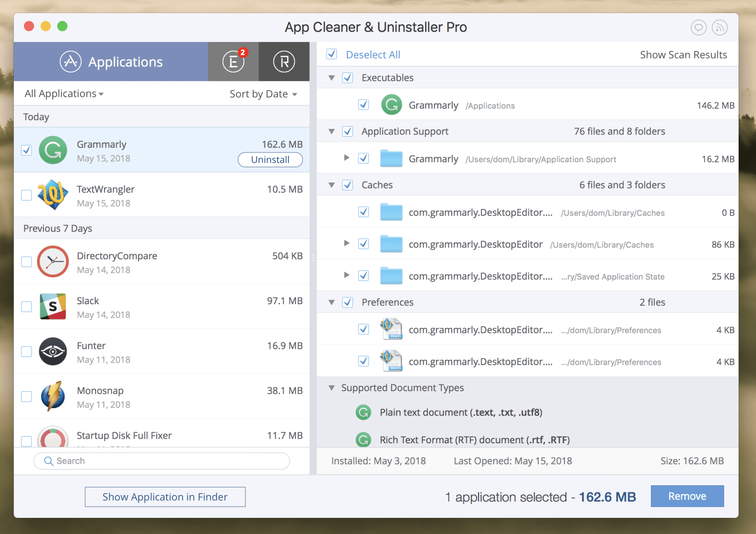Click the TextWrangler app icon
This screenshot has width=756, height=534.
53,195
